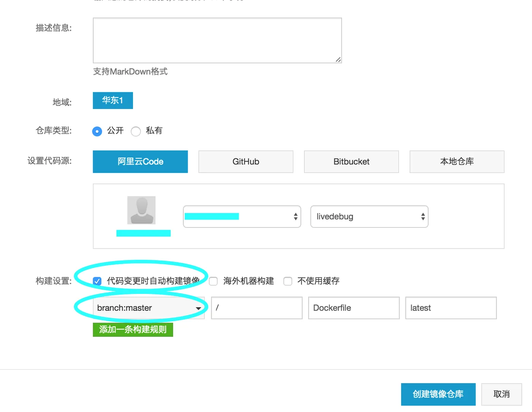Image resolution: width=532 pixels, height=412 pixels.
Task: Click the user avatar thumbnail
Action: [141, 210]
